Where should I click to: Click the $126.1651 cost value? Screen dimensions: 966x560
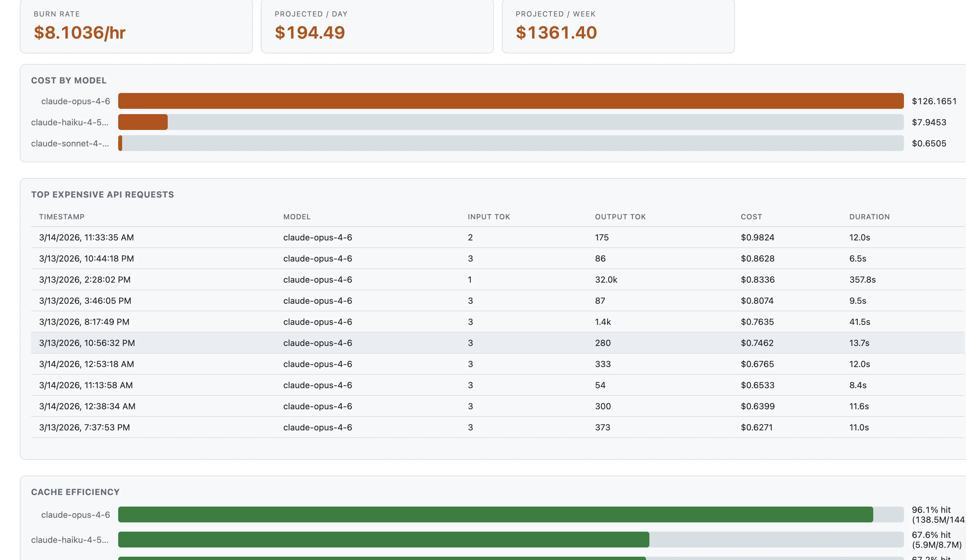pos(934,101)
